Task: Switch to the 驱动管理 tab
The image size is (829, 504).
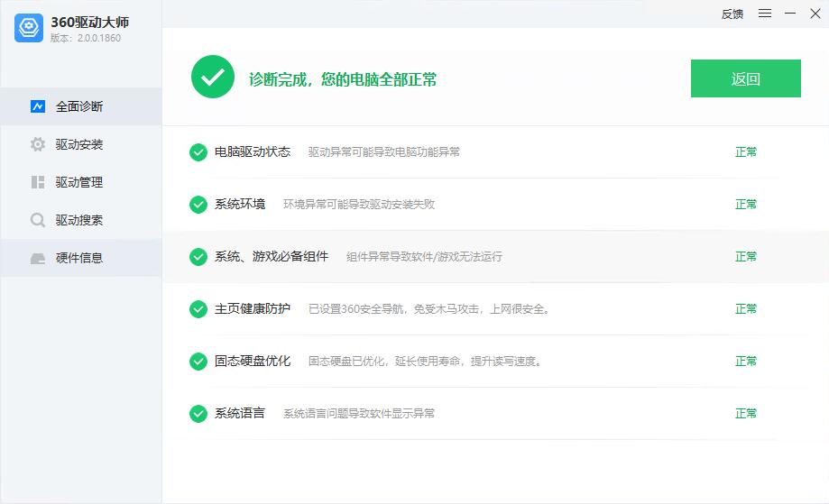Action: [79, 182]
